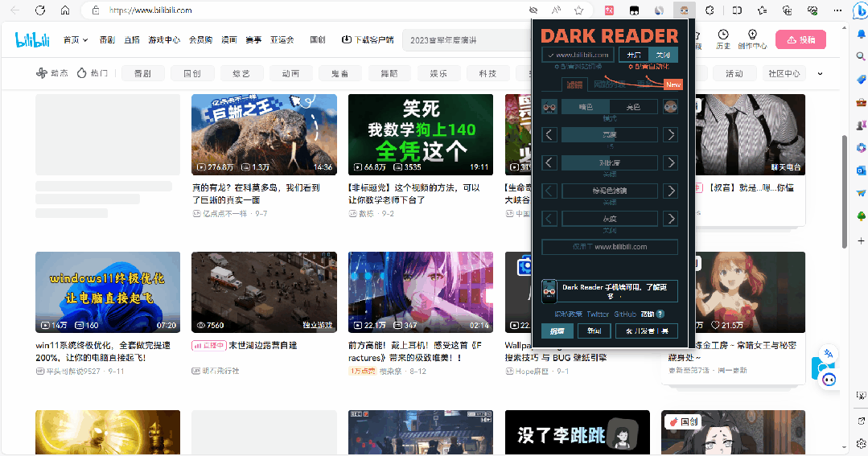This screenshot has height=456, width=868.
Task: Click 下载客户端 download link
Action: [368, 40]
